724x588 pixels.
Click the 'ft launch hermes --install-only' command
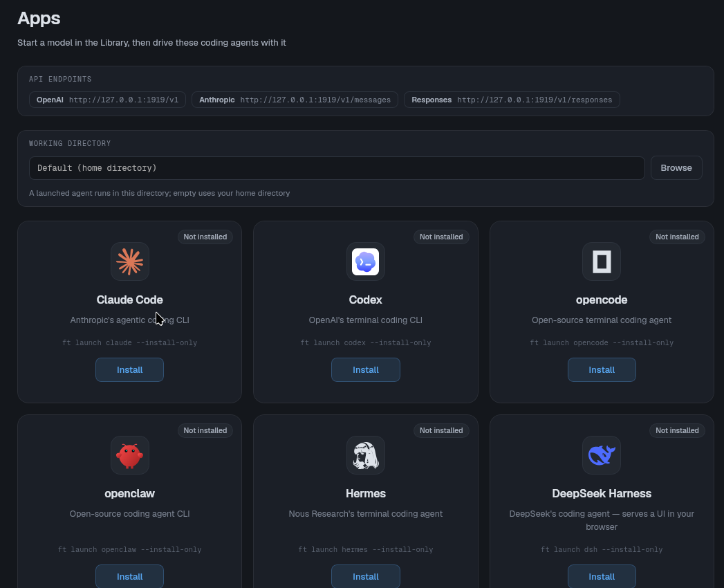[365, 549]
